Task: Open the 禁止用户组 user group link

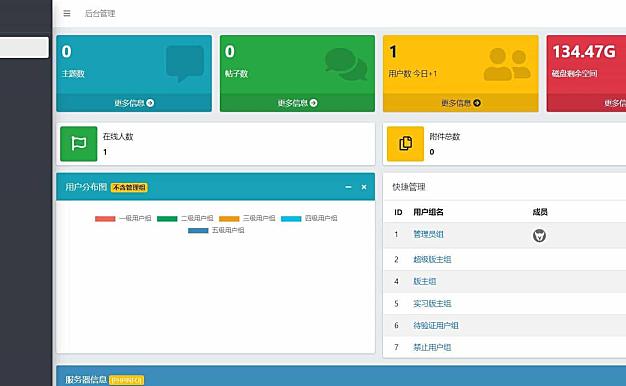Action: click(x=432, y=347)
